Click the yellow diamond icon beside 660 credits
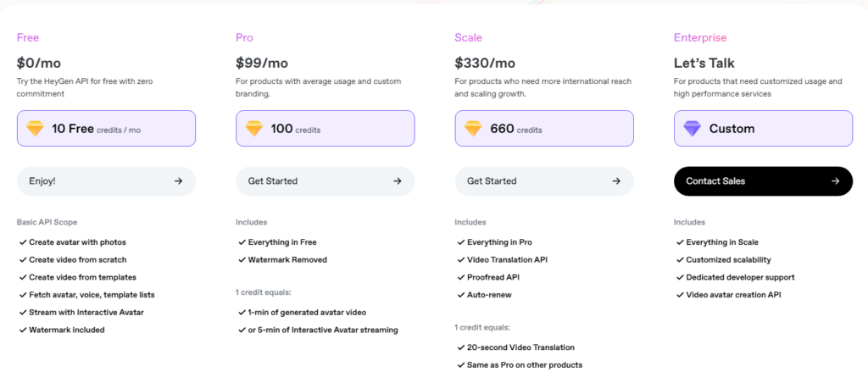Screen dimensions: 868x372 (x=473, y=129)
